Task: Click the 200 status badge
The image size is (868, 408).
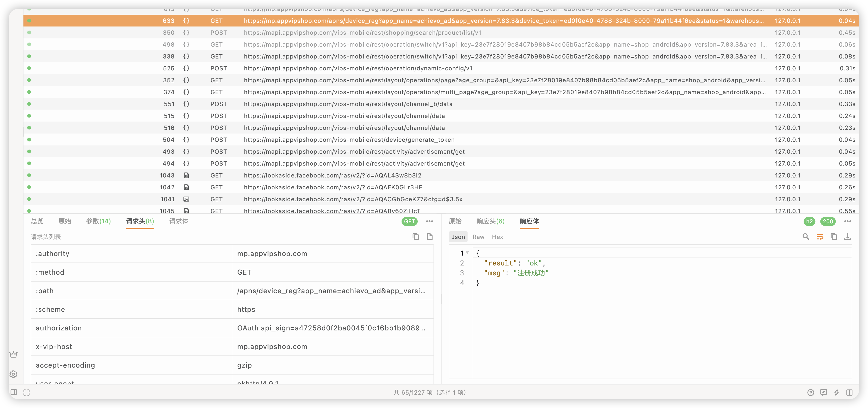Action: (x=828, y=221)
